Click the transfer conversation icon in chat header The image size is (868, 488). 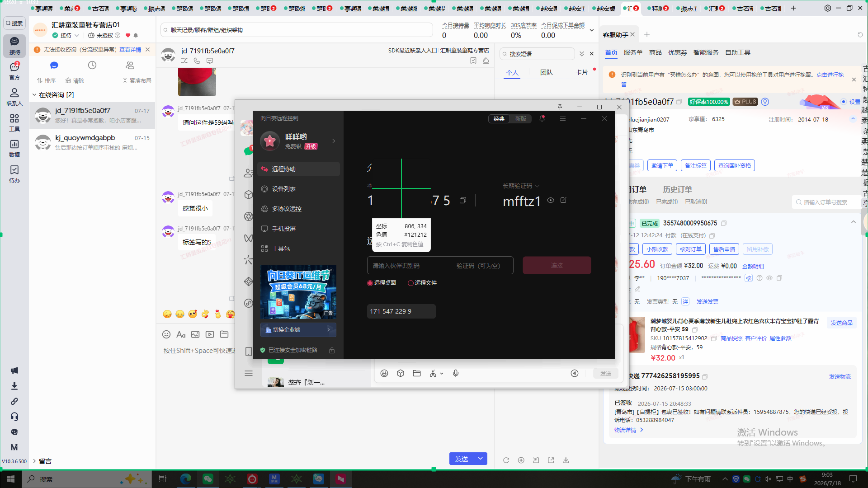[184, 61]
